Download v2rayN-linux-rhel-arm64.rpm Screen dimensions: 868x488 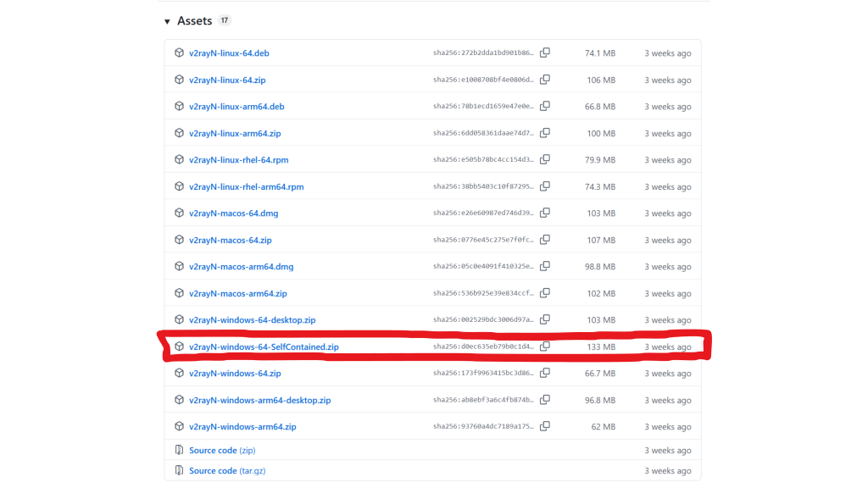pyautogui.click(x=246, y=186)
